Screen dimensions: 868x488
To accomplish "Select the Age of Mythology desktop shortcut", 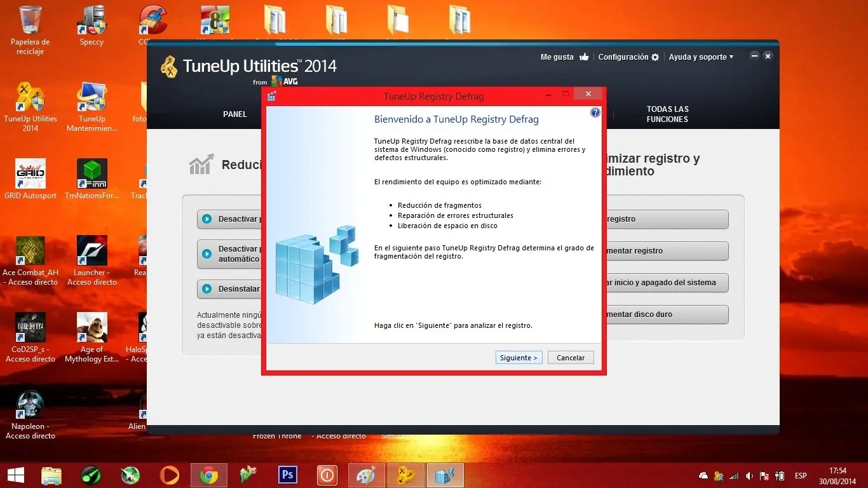I will click(x=92, y=338).
